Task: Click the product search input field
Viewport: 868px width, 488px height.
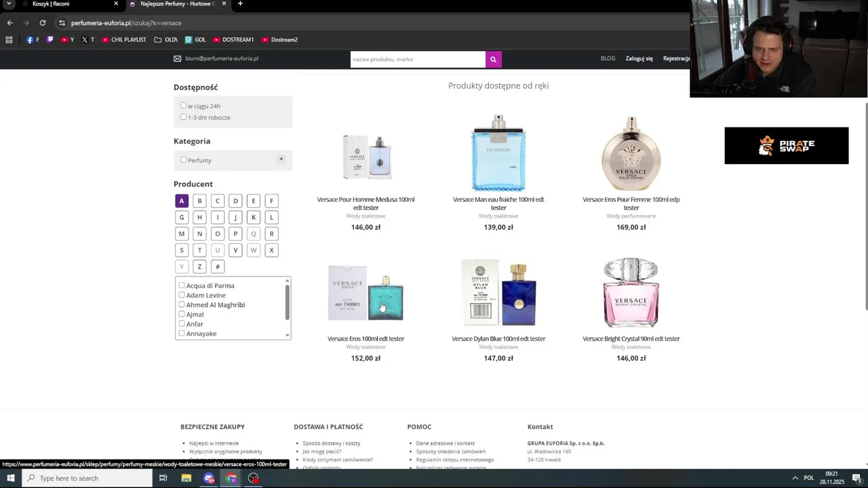Action: [x=418, y=60]
